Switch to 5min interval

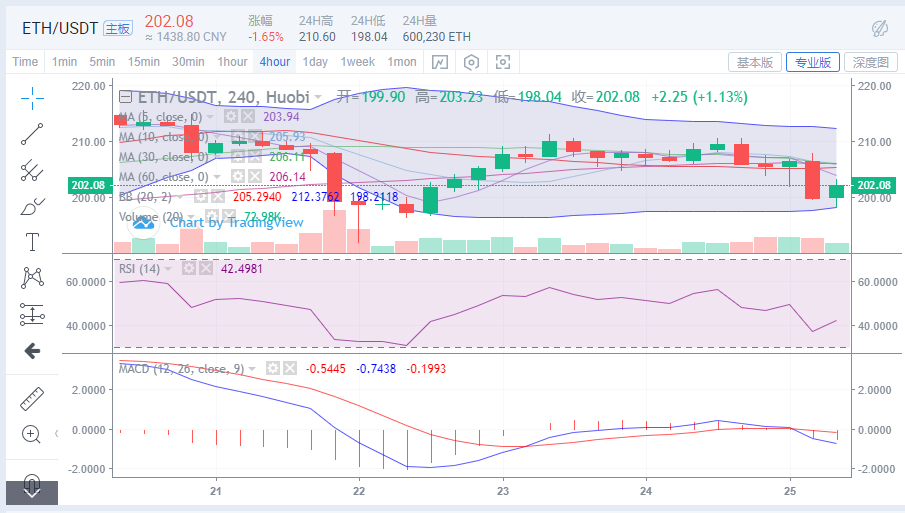(102, 62)
